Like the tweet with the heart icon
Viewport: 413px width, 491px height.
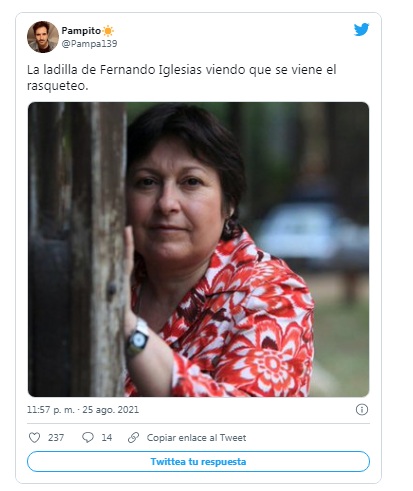pos(34,437)
